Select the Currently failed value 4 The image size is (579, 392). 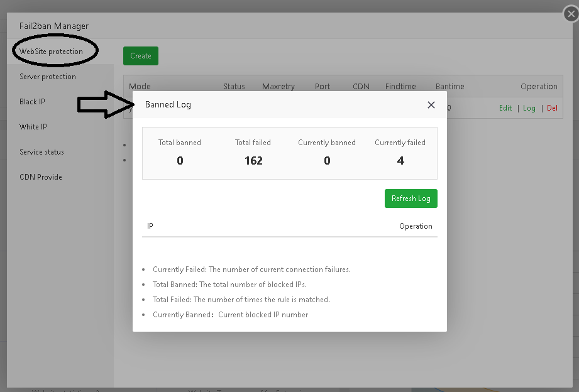pyautogui.click(x=400, y=161)
